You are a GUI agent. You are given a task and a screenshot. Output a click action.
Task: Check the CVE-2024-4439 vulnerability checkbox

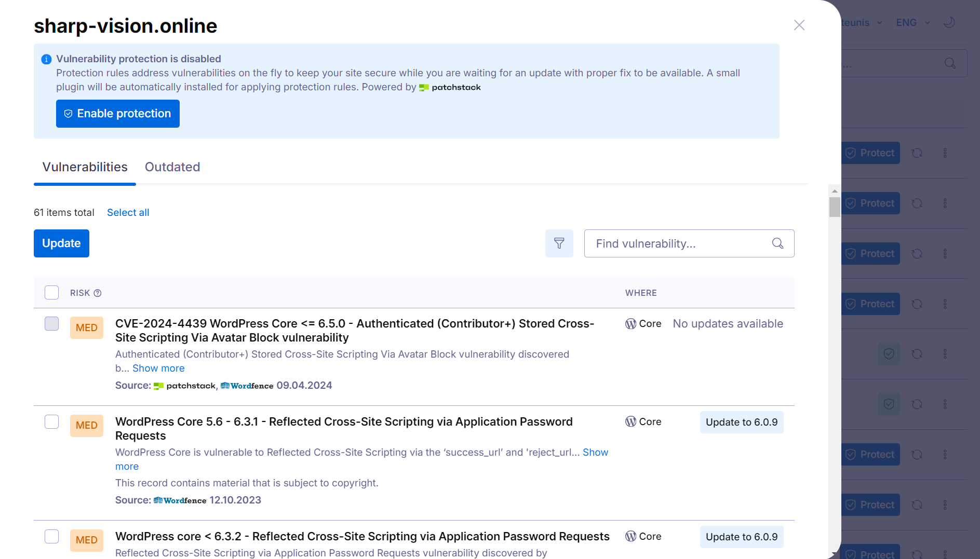coord(51,324)
